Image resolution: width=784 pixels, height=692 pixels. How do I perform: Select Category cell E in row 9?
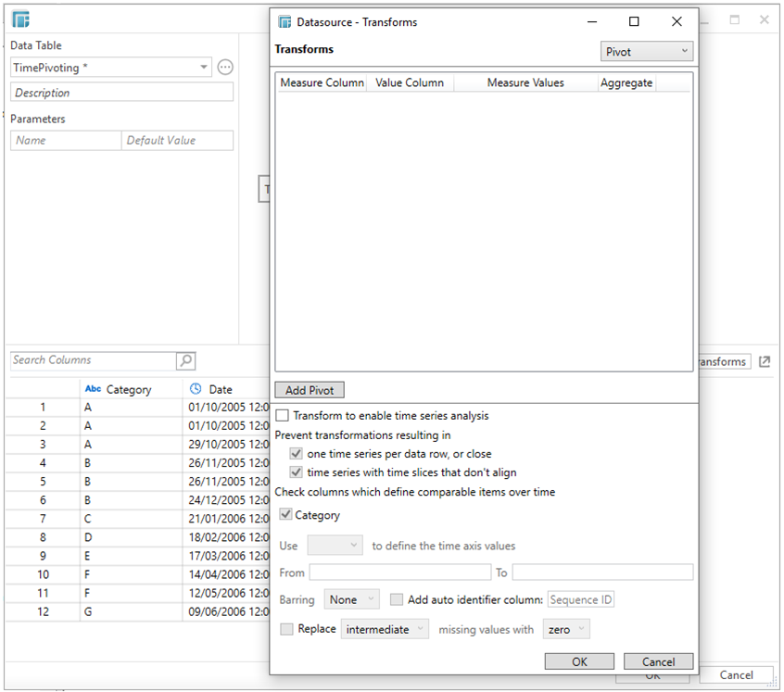[131, 556]
